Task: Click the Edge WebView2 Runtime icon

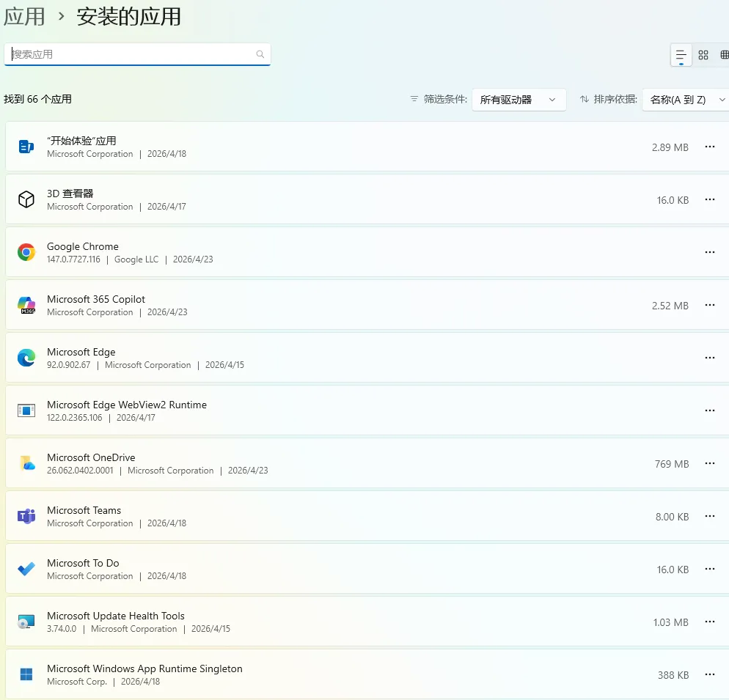Action: pyautogui.click(x=26, y=410)
